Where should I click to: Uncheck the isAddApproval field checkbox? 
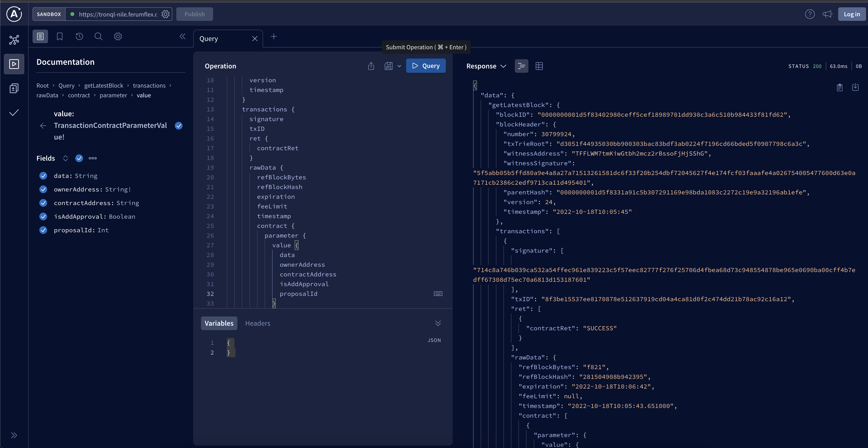point(43,216)
